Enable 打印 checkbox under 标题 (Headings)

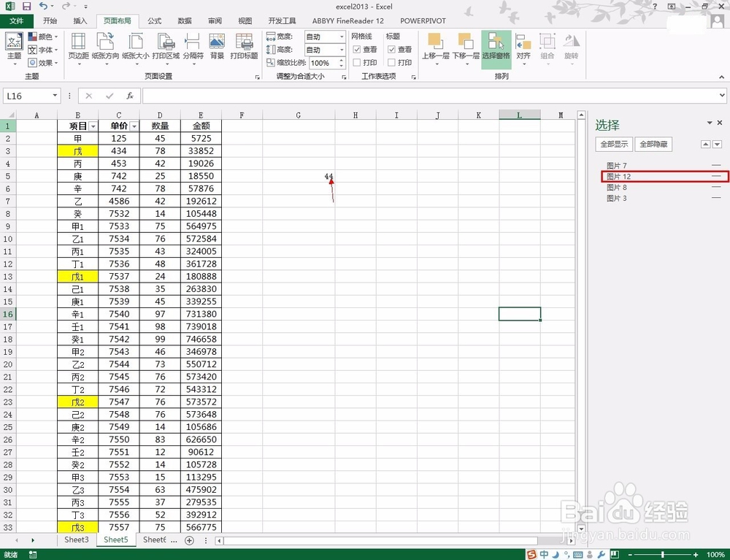392,62
